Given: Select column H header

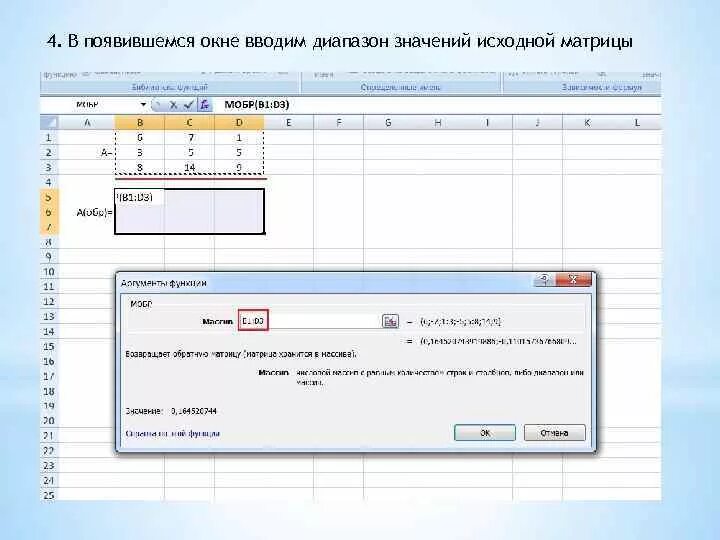Looking at the screenshot, I should click(438, 123).
